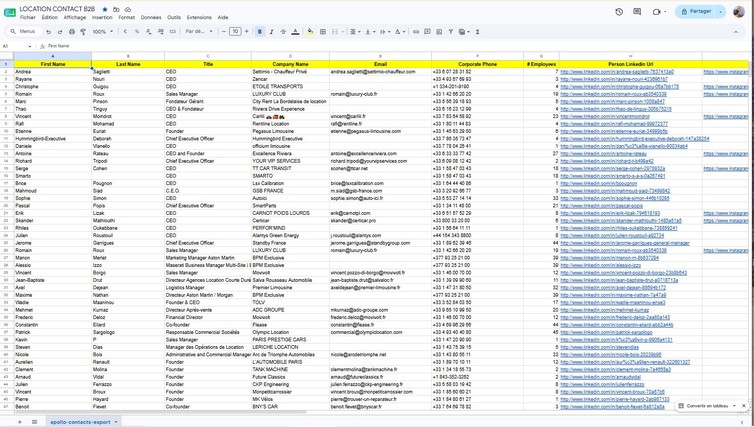
Task: Open the Aide menu
Action: [x=223, y=17]
